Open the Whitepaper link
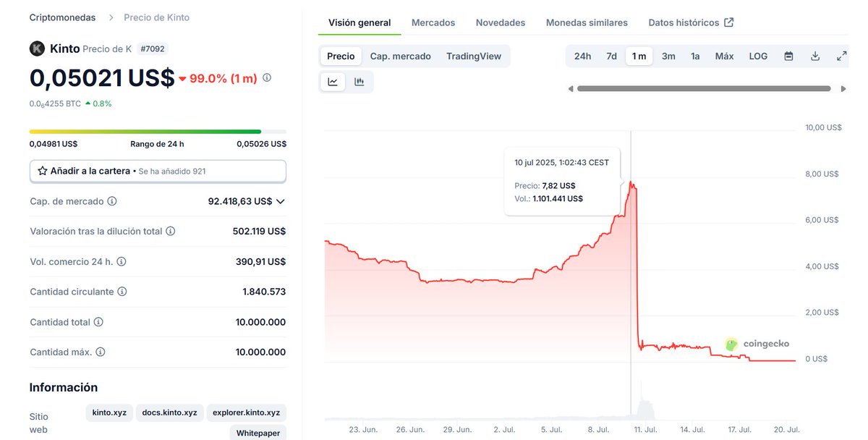Image resolution: width=868 pixels, height=440 pixels. [x=258, y=433]
